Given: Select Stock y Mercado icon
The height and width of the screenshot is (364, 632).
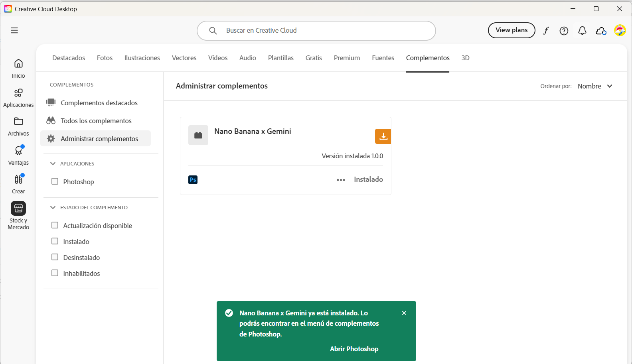Looking at the screenshot, I should tap(18, 209).
